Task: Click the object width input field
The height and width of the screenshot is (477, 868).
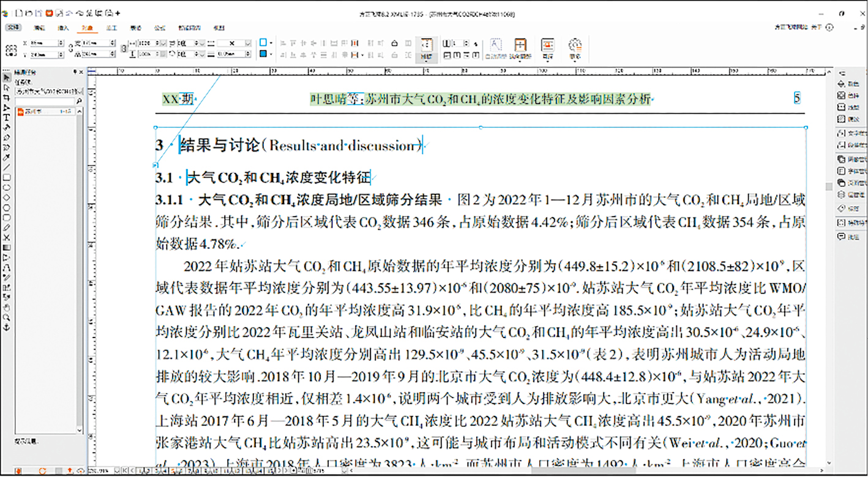Action: 98,43
